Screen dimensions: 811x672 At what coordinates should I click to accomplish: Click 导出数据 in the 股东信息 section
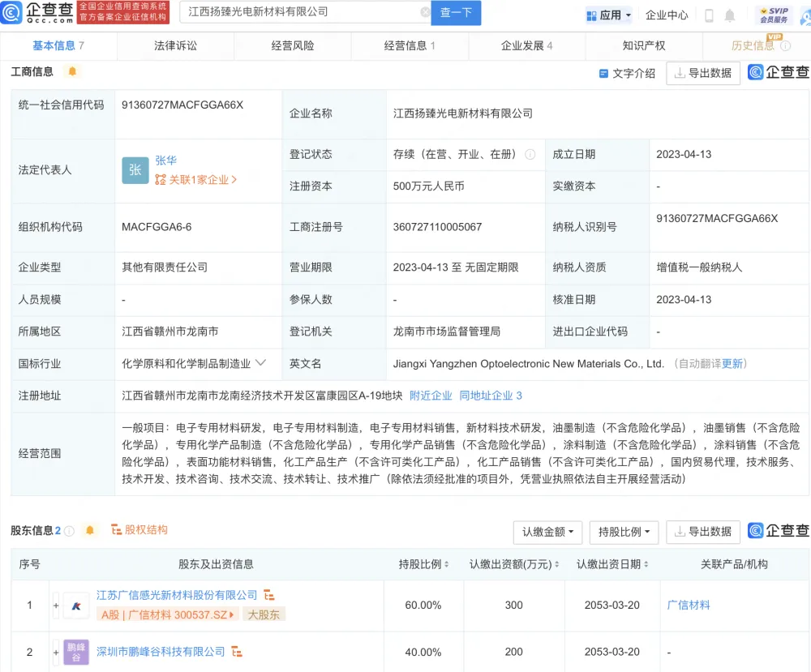[703, 533]
